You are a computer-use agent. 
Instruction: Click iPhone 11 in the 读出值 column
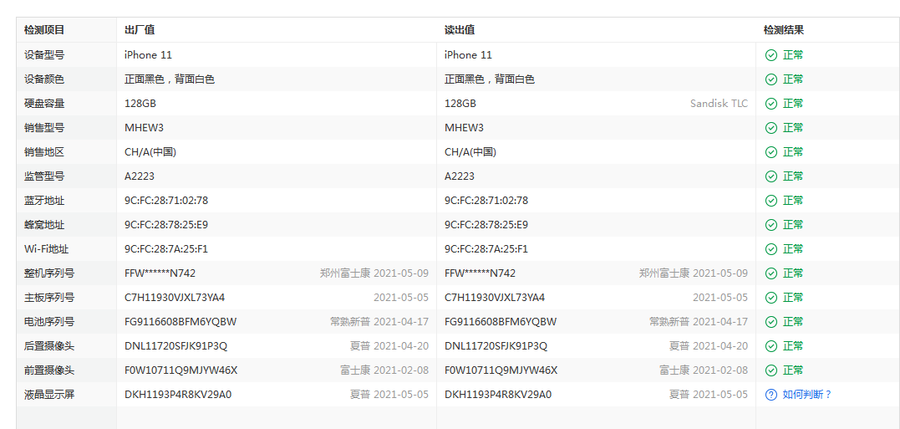pyautogui.click(x=468, y=55)
